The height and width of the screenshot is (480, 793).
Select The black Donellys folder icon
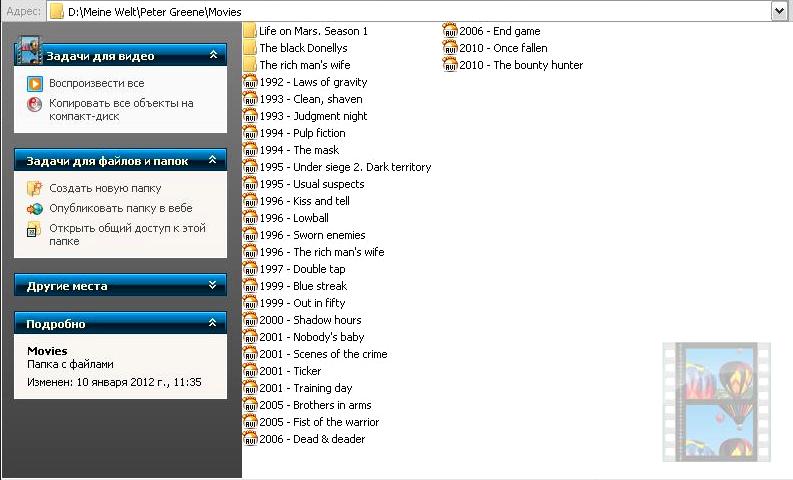pyautogui.click(x=250, y=48)
